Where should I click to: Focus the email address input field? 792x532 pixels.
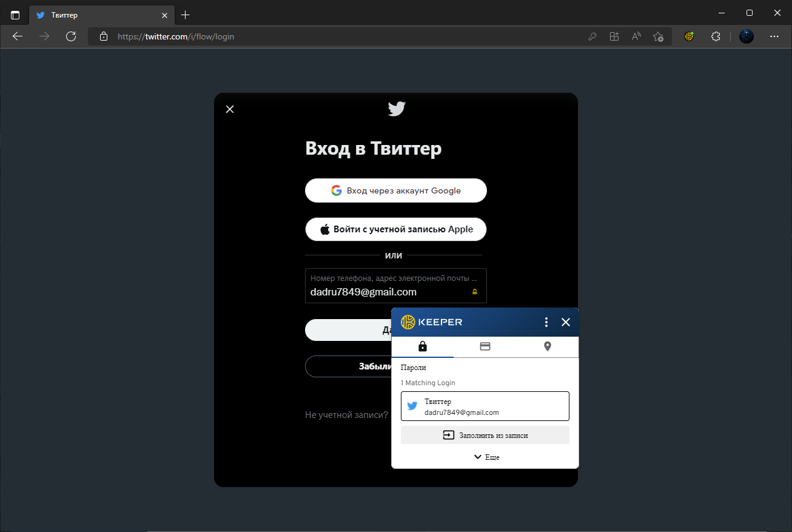pyautogui.click(x=396, y=286)
